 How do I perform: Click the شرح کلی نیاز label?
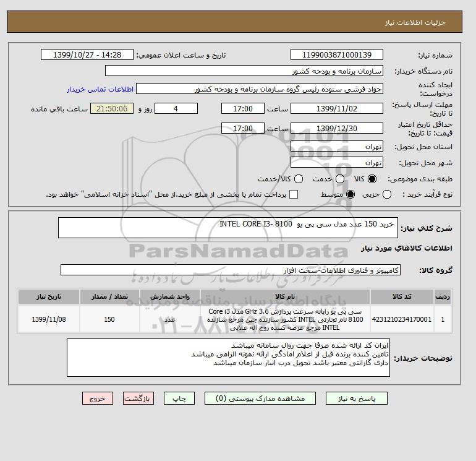(x=427, y=228)
